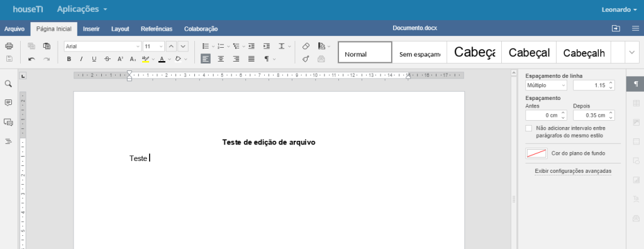Align text to the right
The image size is (644, 249).
(236, 58)
